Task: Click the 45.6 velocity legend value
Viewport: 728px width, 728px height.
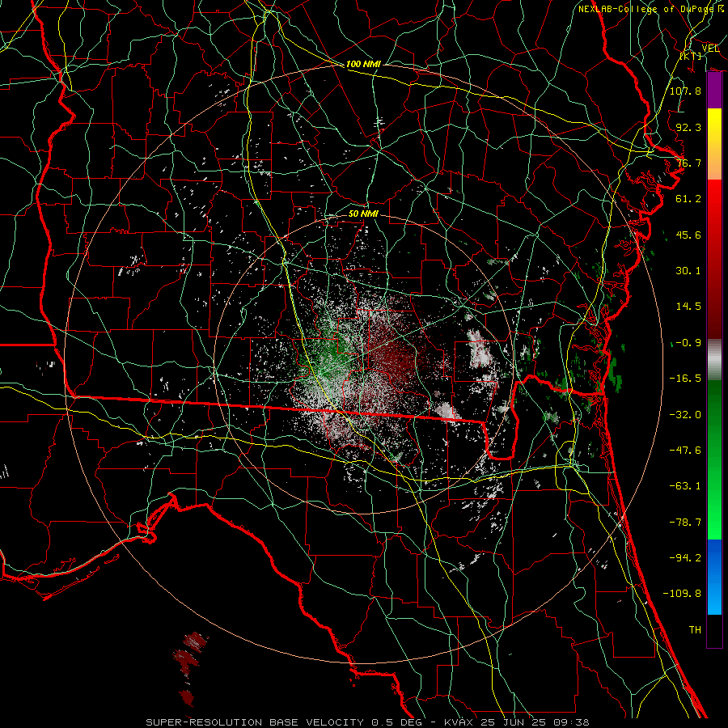Action: point(688,235)
